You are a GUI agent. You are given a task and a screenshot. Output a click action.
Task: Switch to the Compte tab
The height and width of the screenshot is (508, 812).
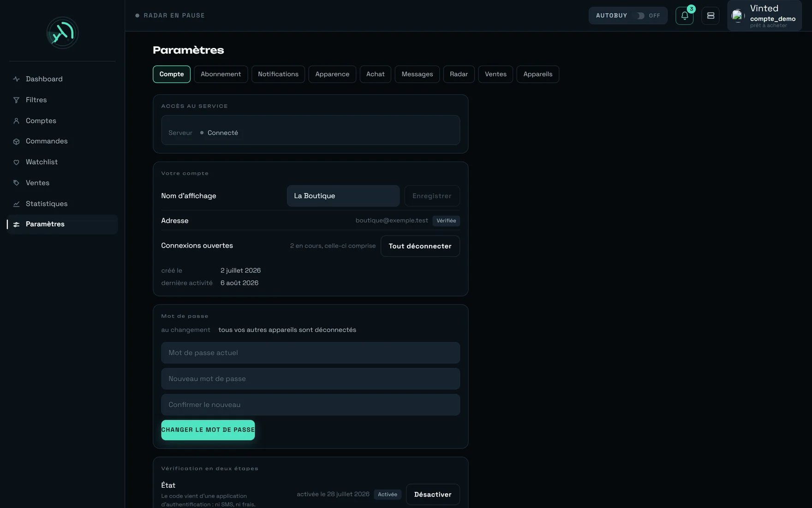tap(172, 74)
